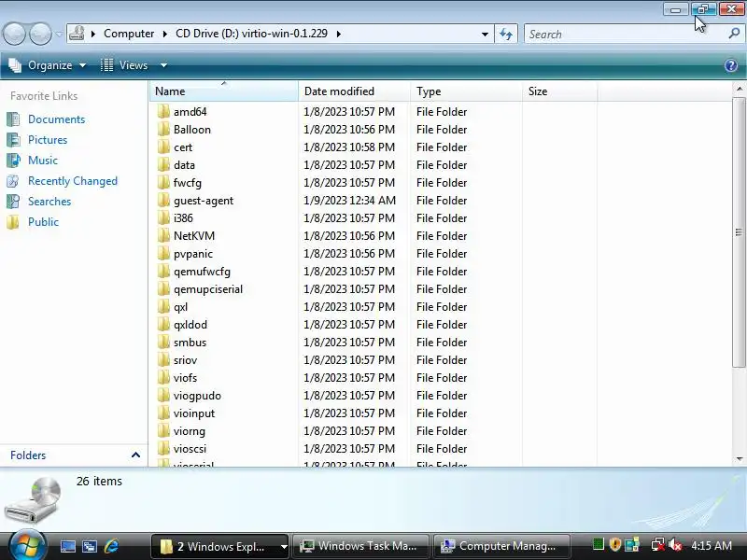
Task: Select the guest-agent folder icon
Action: pyautogui.click(x=163, y=200)
